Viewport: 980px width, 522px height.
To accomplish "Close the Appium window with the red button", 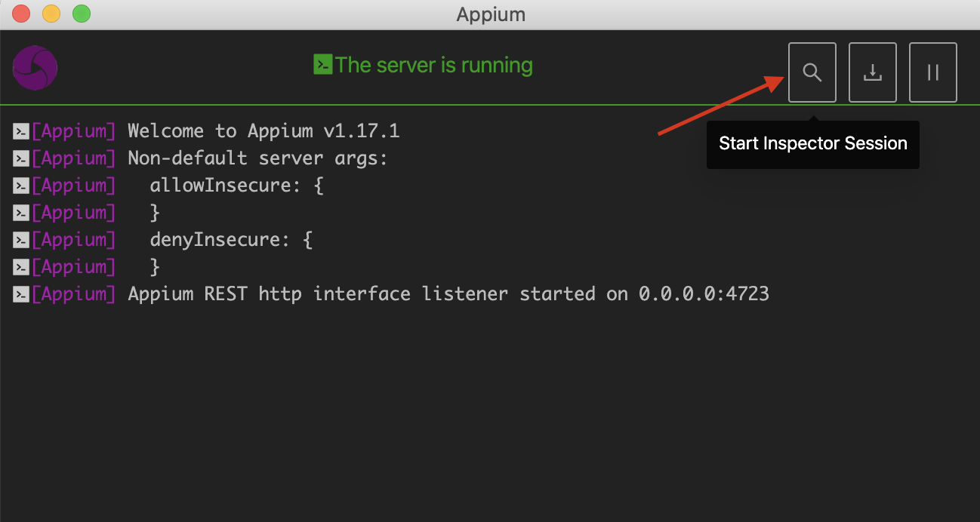I will click(x=21, y=14).
